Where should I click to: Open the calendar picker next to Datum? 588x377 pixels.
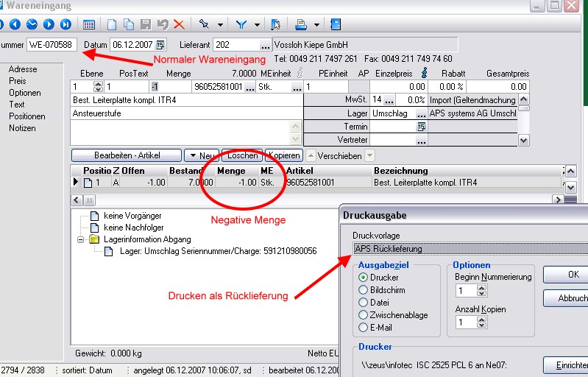pyautogui.click(x=161, y=45)
